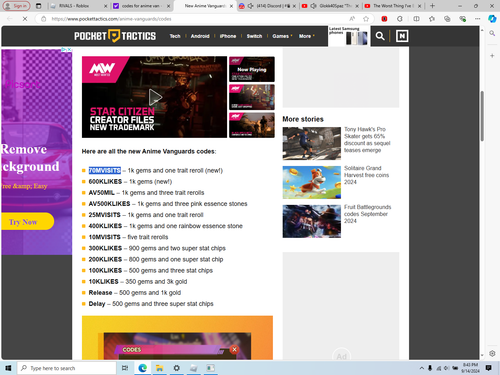Open Browser essentials heart icon
This screenshot has width=500, height=375.
pyautogui.click(x=462, y=19)
